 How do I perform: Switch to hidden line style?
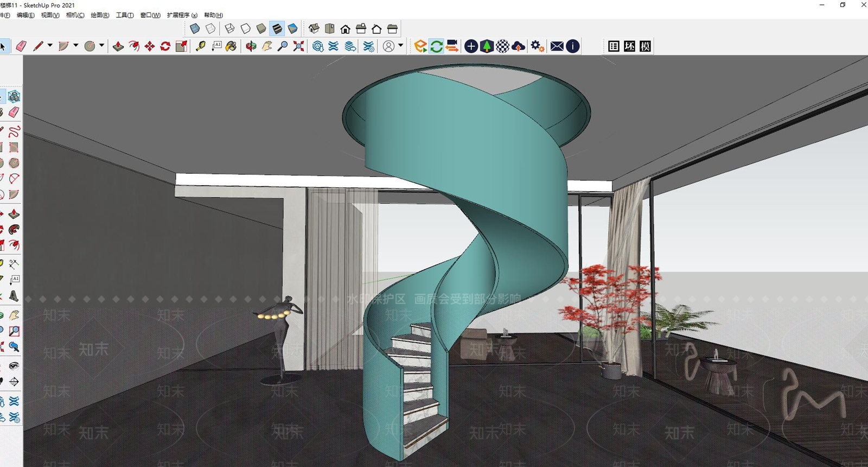pos(245,28)
